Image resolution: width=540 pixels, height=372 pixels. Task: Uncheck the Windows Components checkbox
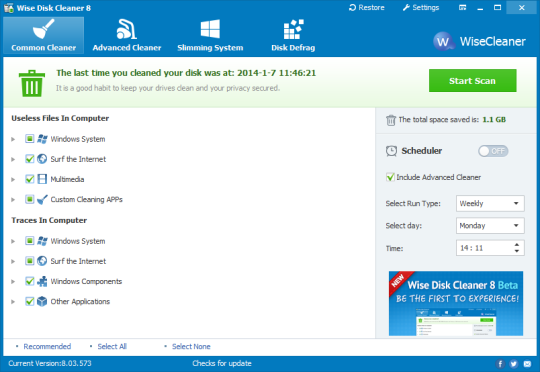(30, 281)
